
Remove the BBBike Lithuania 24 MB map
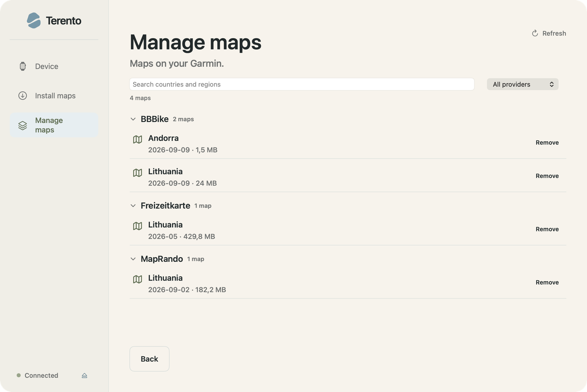pyautogui.click(x=547, y=176)
